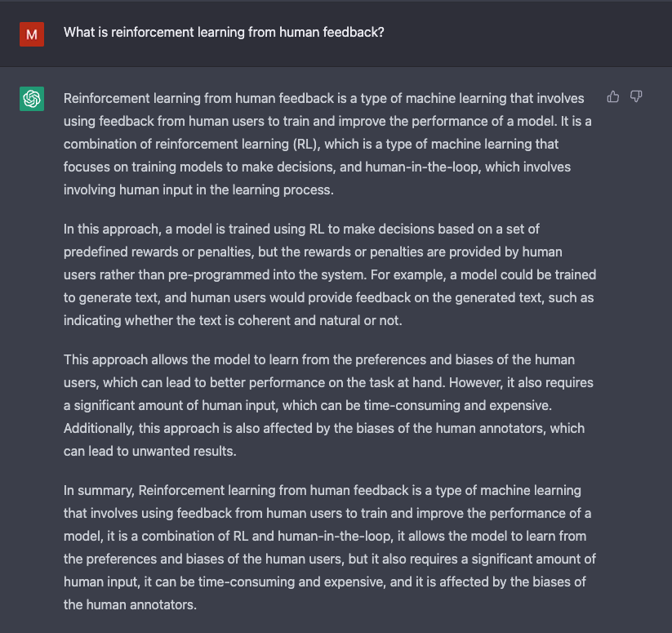Click the dark header bar beside the question
The image size is (672, 633).
pyautogui.click(x=527, y=33)
